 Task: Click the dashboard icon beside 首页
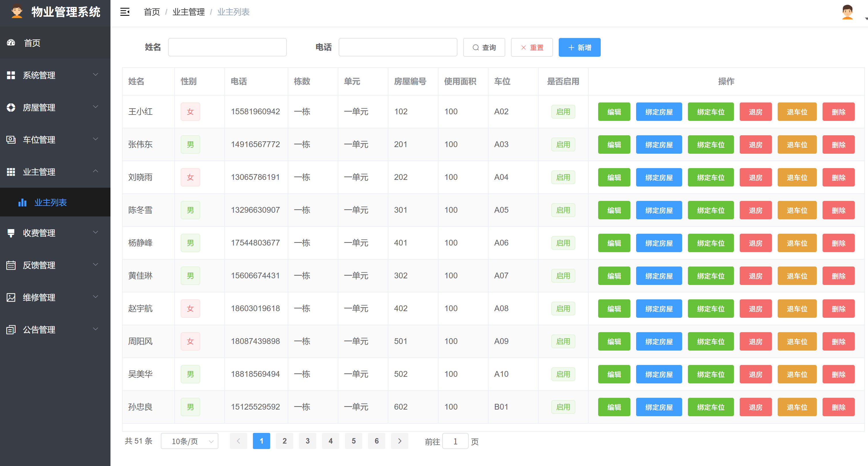point(11,43)
